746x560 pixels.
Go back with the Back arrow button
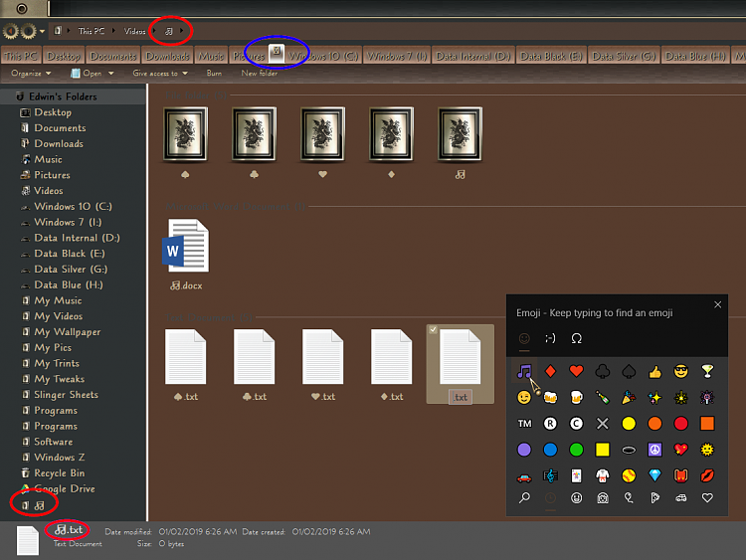(x=11, y=32)
